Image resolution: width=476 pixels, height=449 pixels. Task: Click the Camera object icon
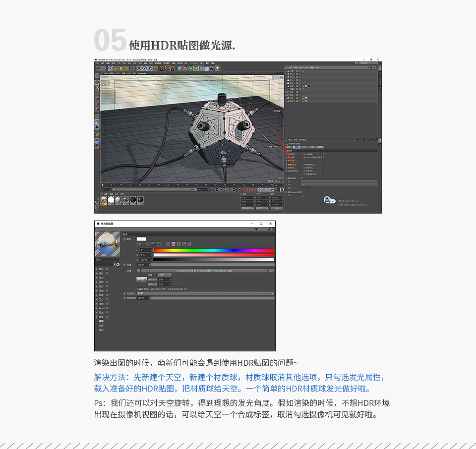point(212,68)
